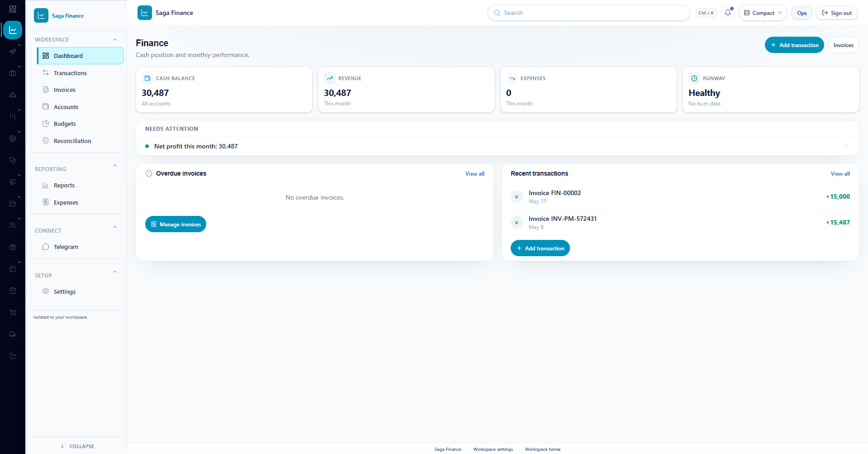Screen dimensions: 868x454
Task: Open the factory icon in the left rail
Action: 13,356
